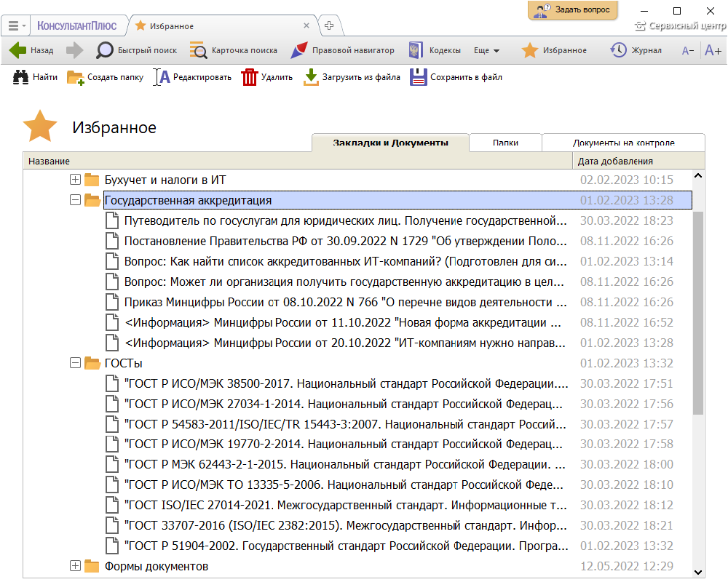The width and height of the screenshot is (728, 582).
Task: Expand the Бухучет и налоги в ИТ folder
Action: (x=75, y=180)
